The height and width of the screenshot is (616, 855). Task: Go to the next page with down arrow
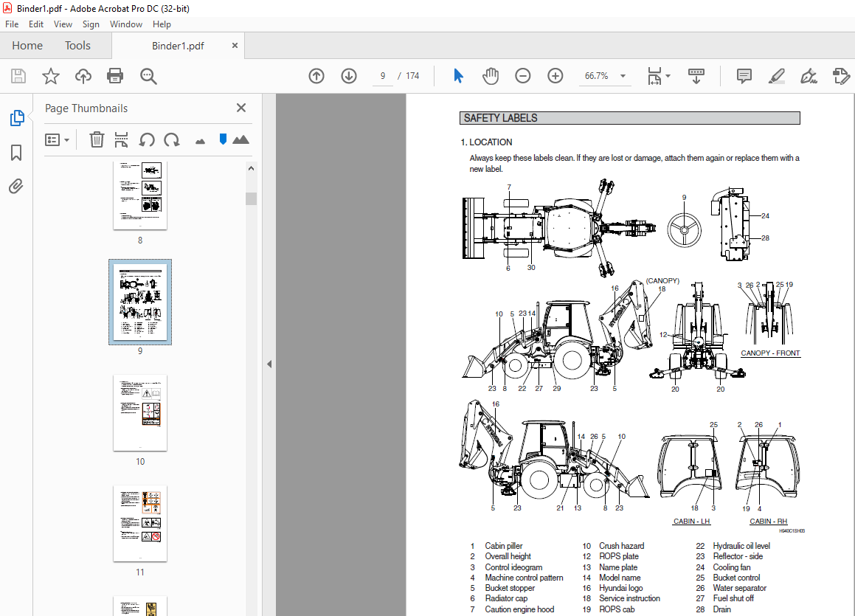349,76
